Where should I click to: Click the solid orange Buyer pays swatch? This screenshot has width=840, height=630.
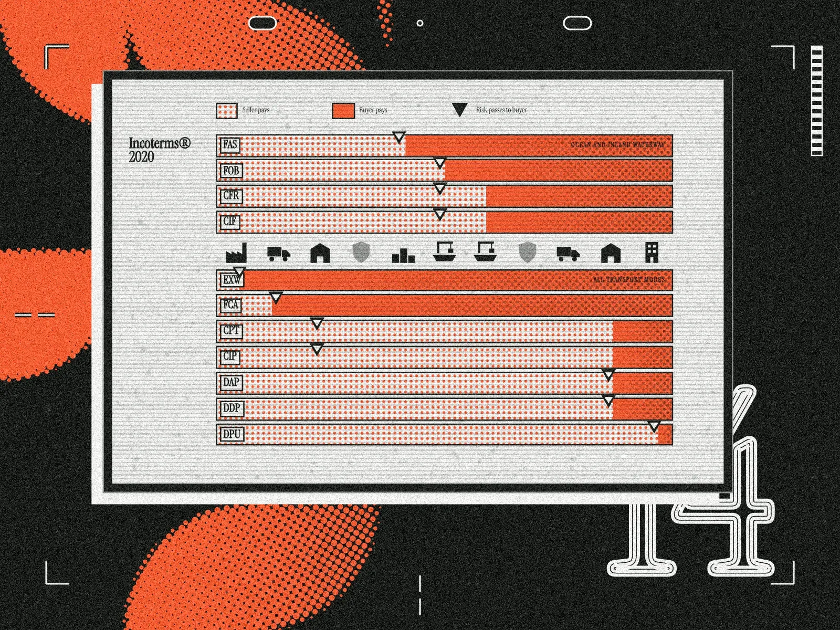[x=343, y=111]
